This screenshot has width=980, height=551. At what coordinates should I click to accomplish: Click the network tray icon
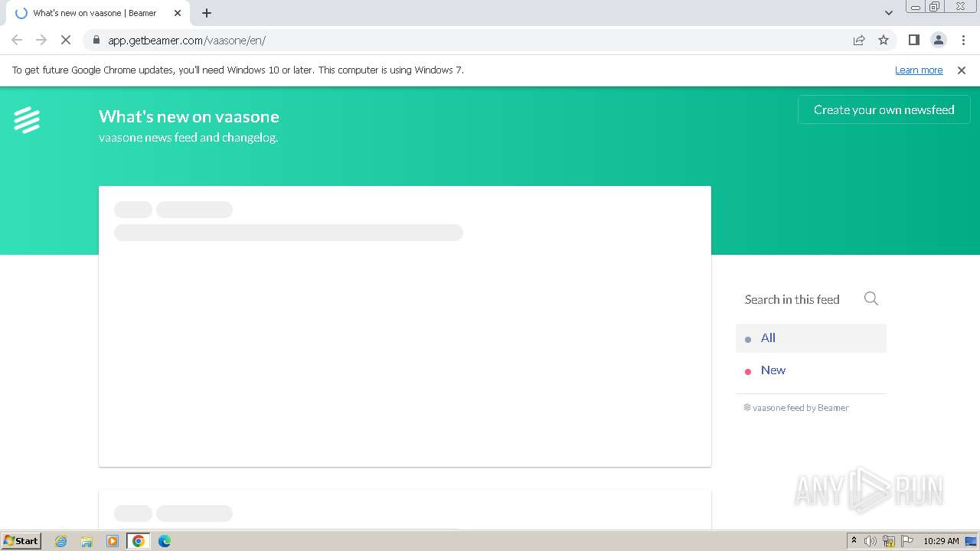889,541
